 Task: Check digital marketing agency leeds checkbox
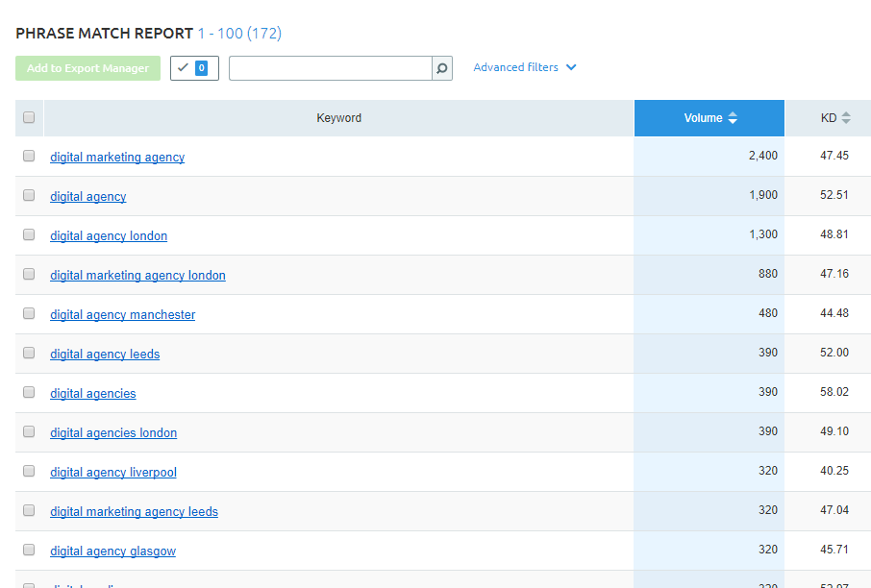[x=29, y=511]
